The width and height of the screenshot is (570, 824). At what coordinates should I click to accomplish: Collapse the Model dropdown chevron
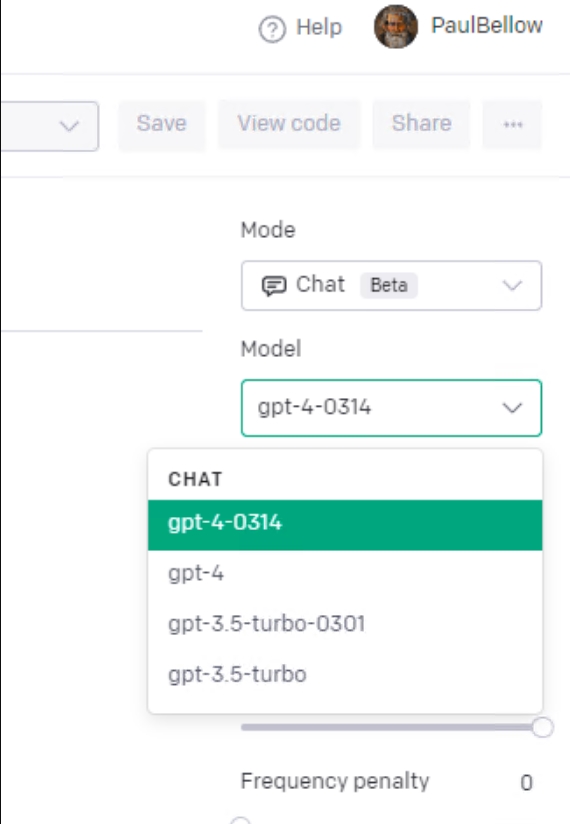[x=512, y=408]
